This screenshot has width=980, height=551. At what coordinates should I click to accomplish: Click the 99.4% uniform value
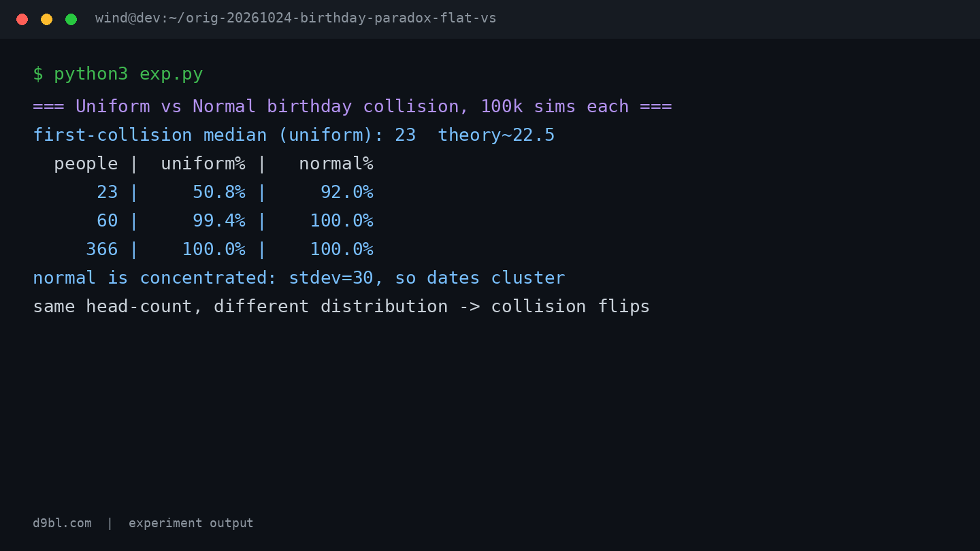click(219, 220)
